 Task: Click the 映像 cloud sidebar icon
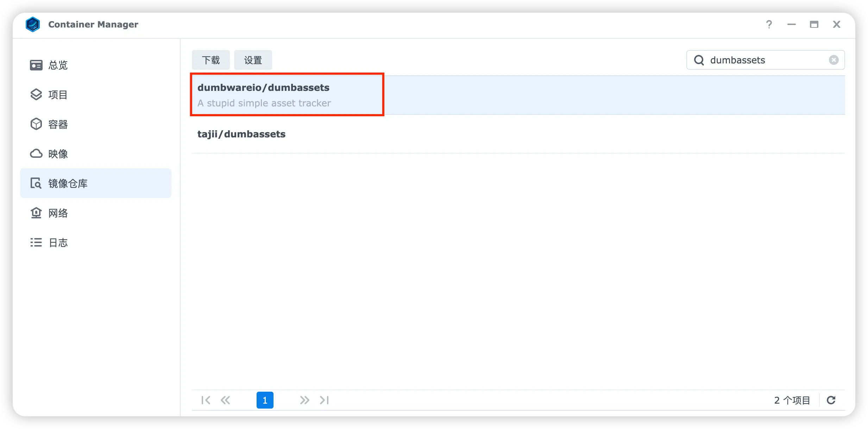pos(36,154)
